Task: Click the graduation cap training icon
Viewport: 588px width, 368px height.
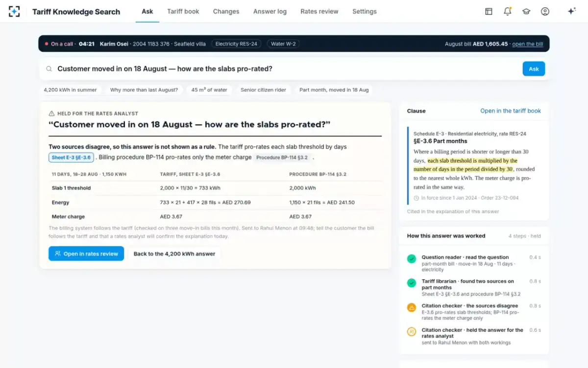Action: pos(526,11)
